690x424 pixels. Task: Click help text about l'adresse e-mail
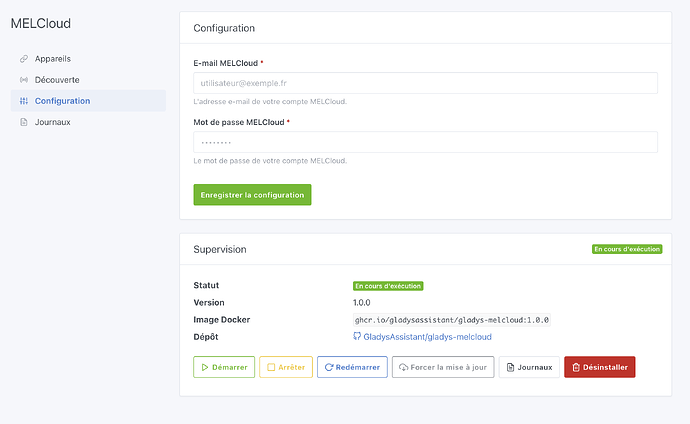[270, 102]
